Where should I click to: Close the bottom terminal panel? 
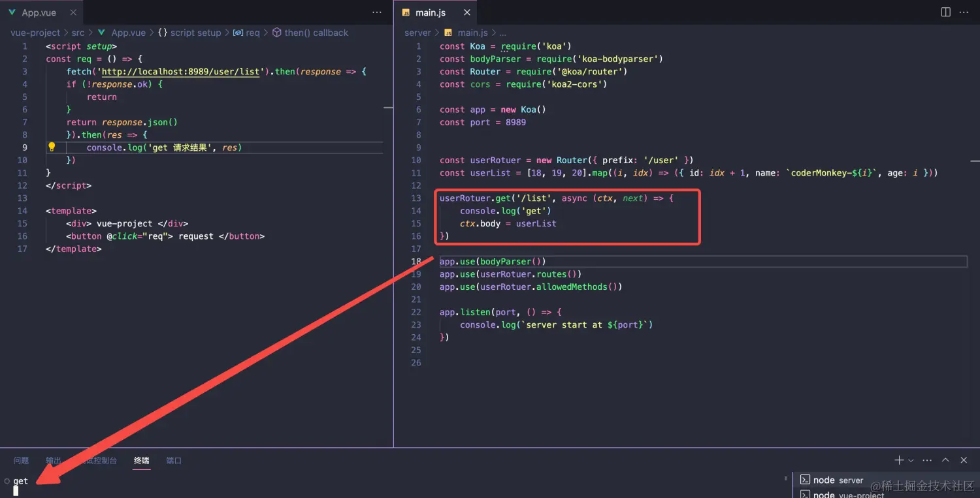pyautogui.click(x=964, y=460)
